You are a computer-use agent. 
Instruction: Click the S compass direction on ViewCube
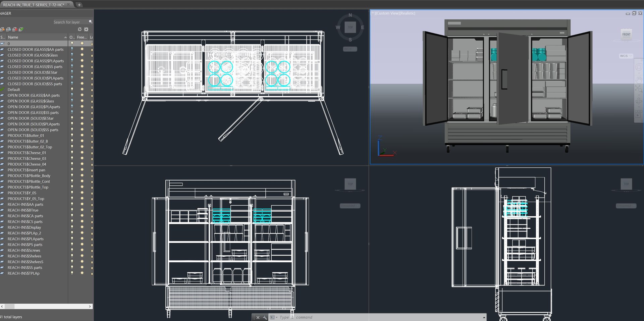pyautogui.click(x=350, y=40)
